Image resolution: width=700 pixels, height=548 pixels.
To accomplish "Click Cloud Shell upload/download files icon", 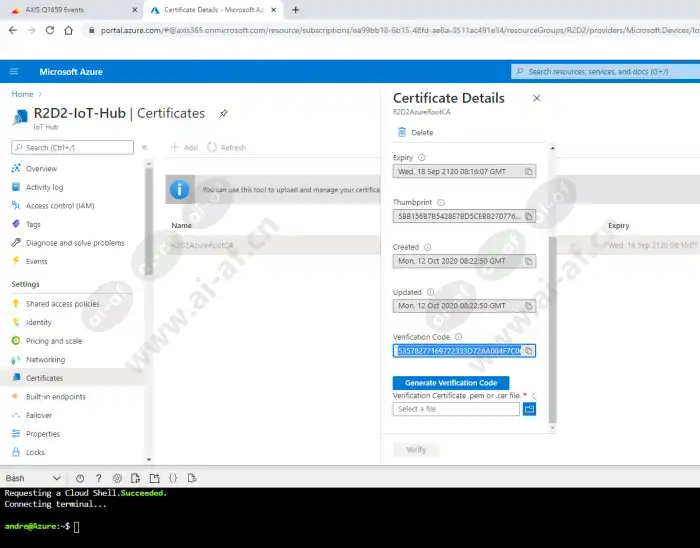I will pyautogui.click(x=136, y=478).
